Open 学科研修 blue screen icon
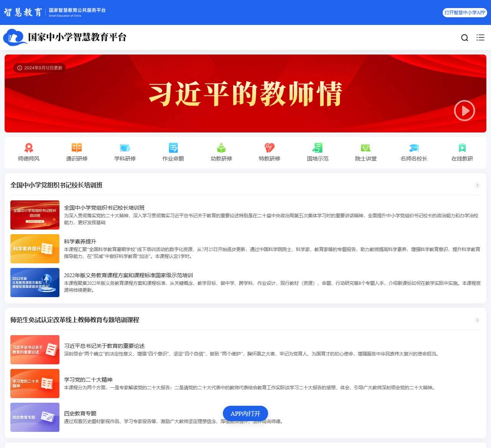This screenshot has height=448, width=491. 125,148
